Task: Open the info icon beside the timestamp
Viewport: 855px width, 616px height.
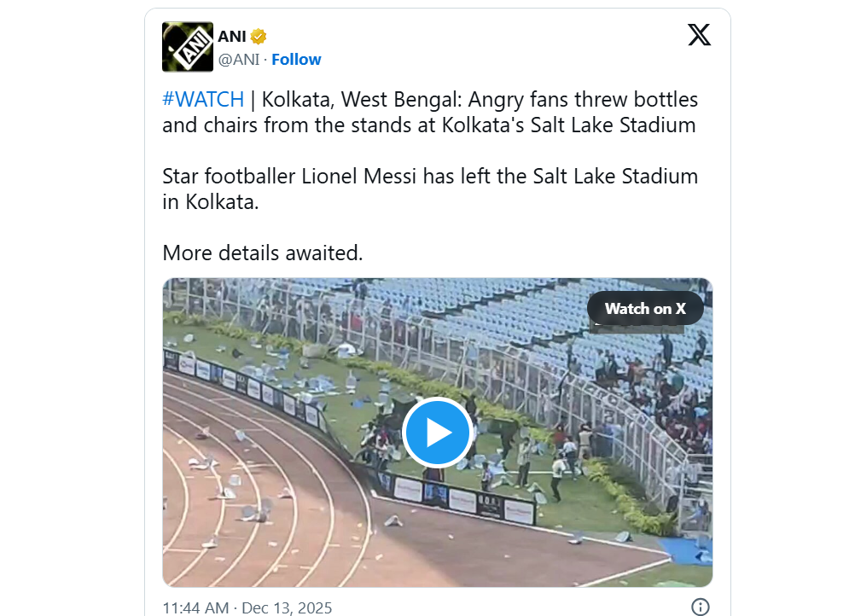Action: [x=700, y=607]
